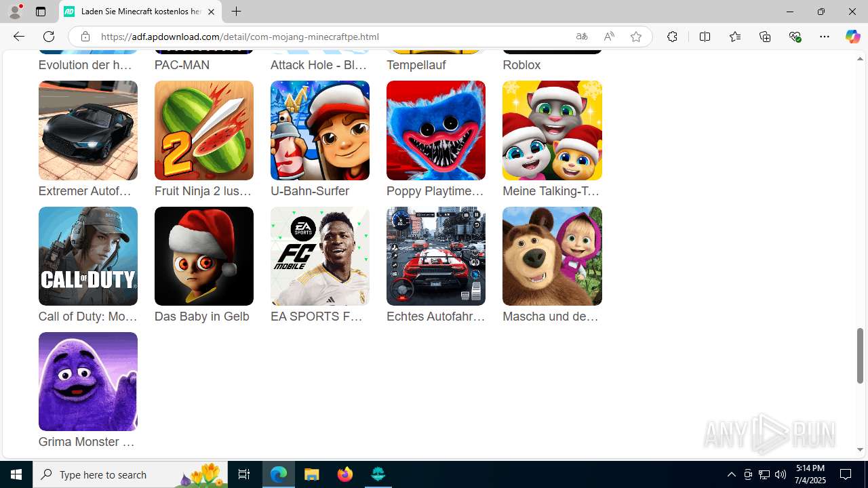Open Poppy Playtime game icon
This screenshot has height=488, width=868.
pyautogui.click(x=436, y=130)
